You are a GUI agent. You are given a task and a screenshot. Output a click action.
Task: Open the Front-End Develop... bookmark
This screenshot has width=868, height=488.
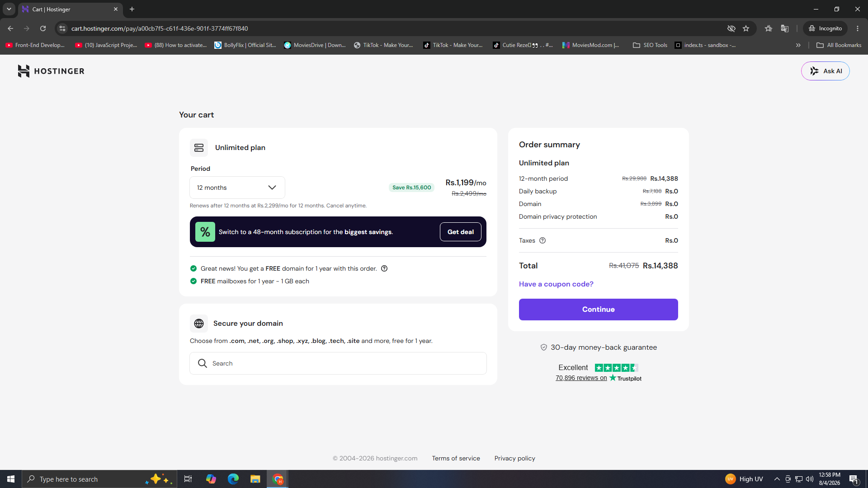click(35, 45)
